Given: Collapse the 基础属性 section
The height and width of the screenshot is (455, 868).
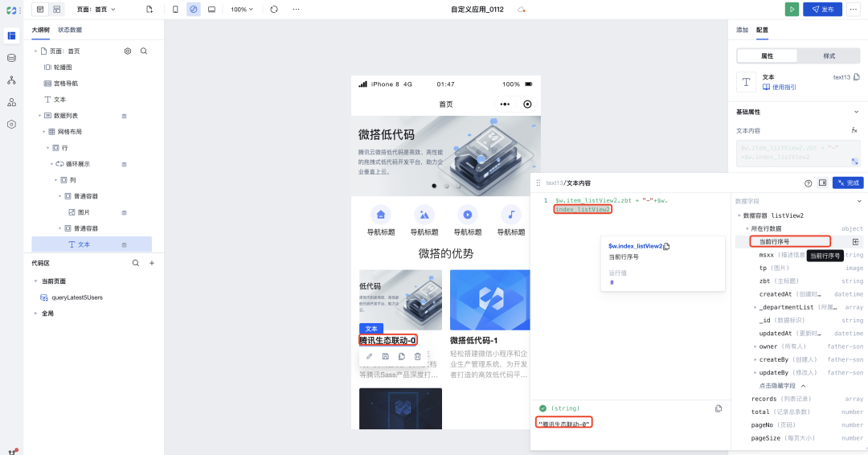Looking at the screenshot, I should [857, 112].
